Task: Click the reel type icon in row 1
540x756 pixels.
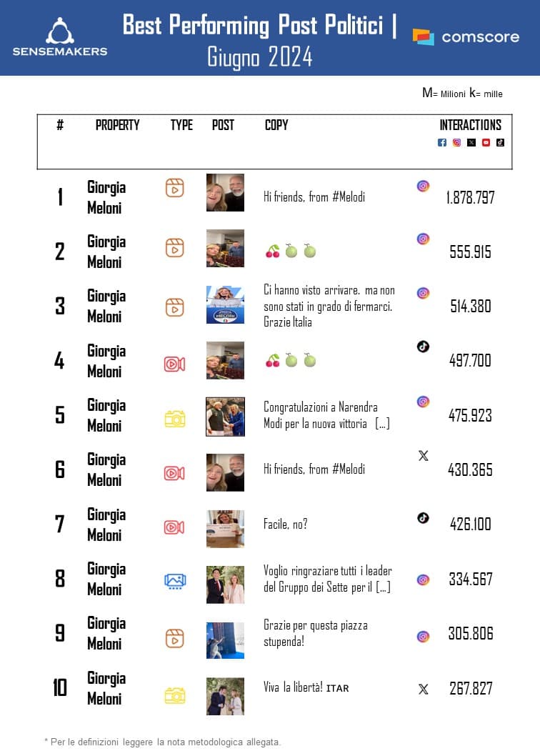Action: coord(174,188)
